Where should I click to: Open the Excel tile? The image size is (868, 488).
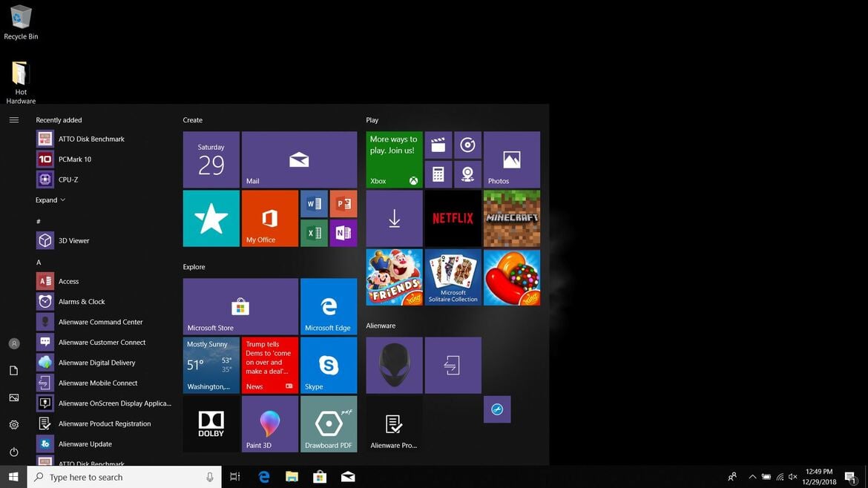pos(314,233)
